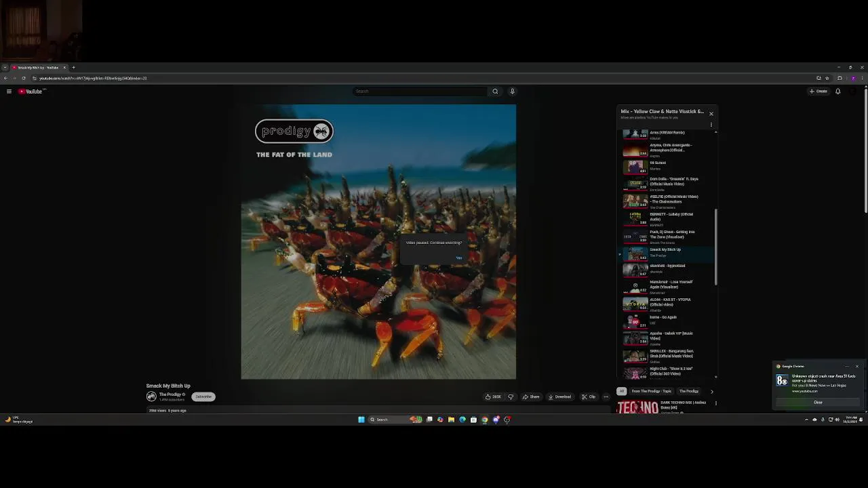Subscribe to The Prodigy channel

click(203, 396)
